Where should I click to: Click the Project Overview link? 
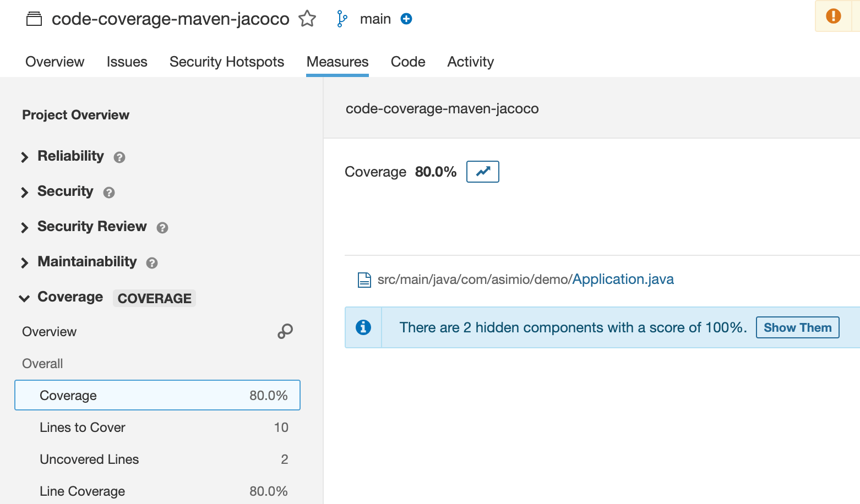76,115
